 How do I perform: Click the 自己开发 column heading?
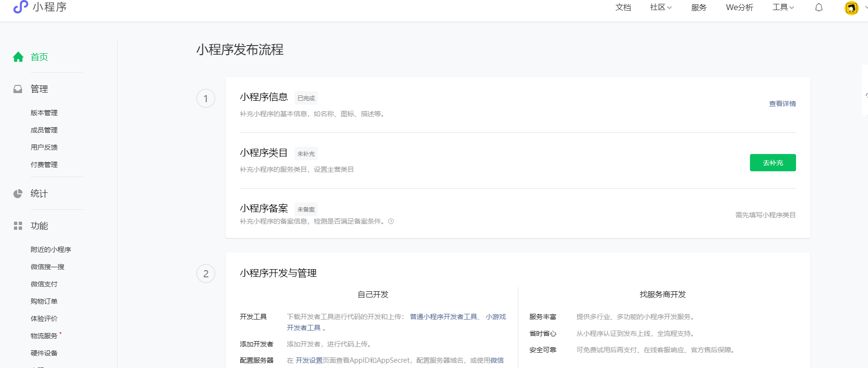(373, 295)
